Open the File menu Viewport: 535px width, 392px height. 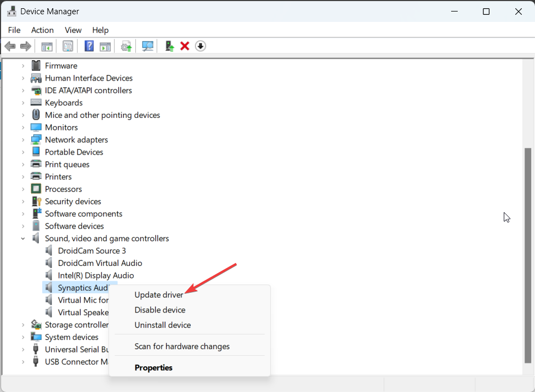coord(14,30)
